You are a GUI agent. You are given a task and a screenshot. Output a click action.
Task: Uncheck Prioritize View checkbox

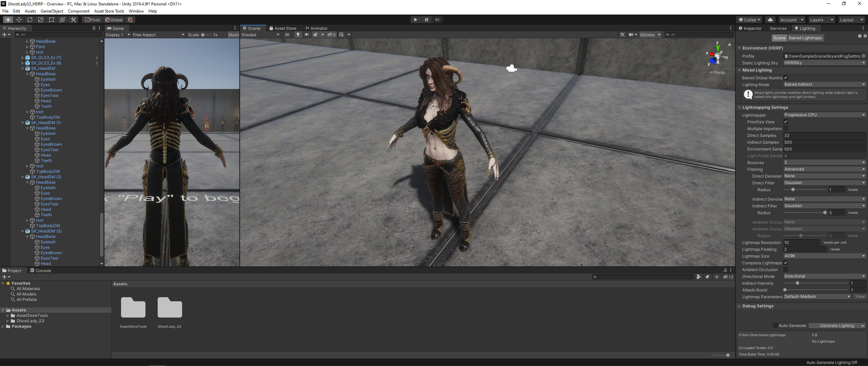coord(786,122)
